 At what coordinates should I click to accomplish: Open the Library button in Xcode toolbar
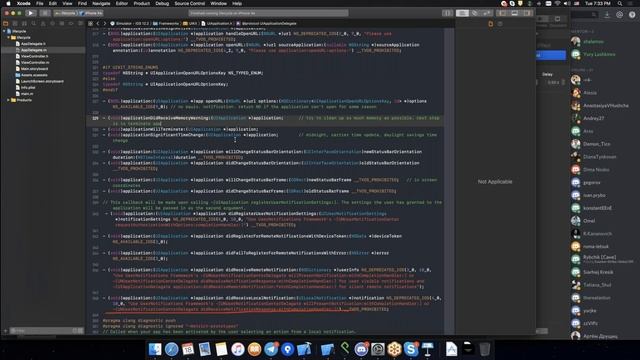pos(448,13)
